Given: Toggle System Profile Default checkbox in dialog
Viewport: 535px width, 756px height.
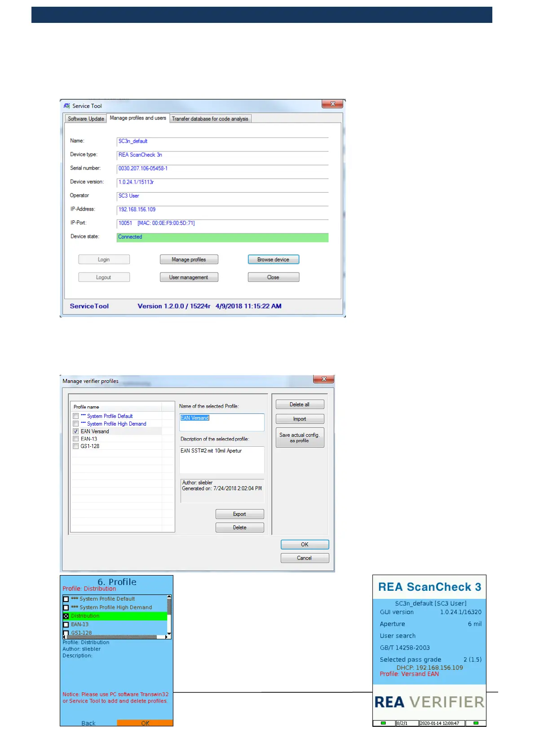Looking at the screenshot, I should coord(76,416).
